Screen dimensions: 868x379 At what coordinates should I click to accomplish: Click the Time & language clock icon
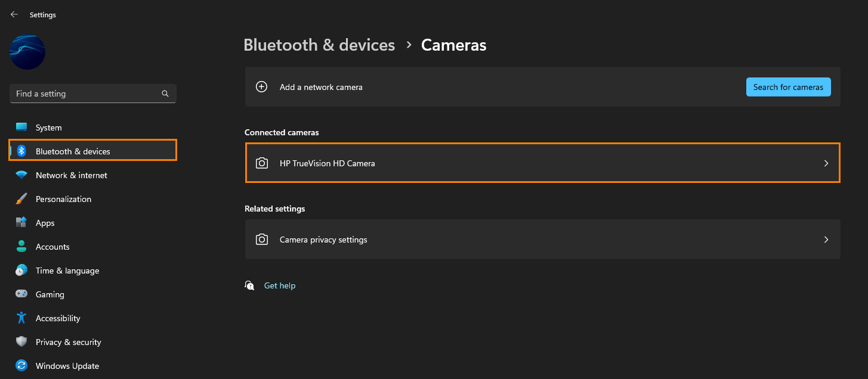tap(21, 271)
